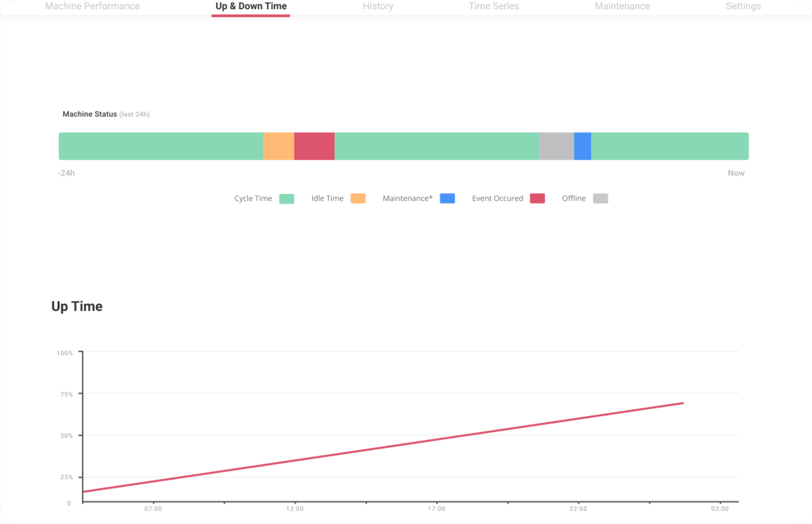Click the first green cycle segment after -24h
The height and width of the screenshot is (524, 812).
point(161,146)
